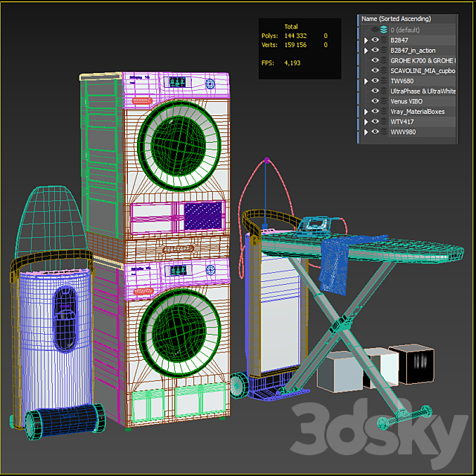Select the UltraPhase & UltraWhite layer name
The image size is (476, 476).
pos(423,91)
